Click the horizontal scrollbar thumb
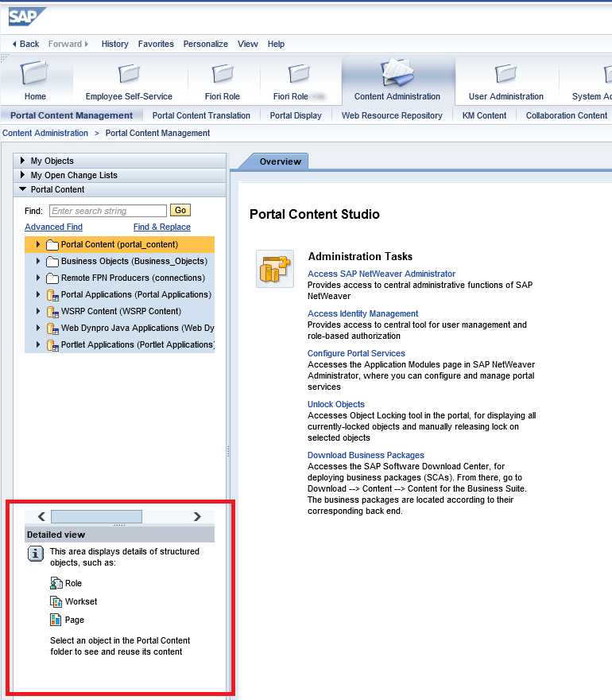 96,516
